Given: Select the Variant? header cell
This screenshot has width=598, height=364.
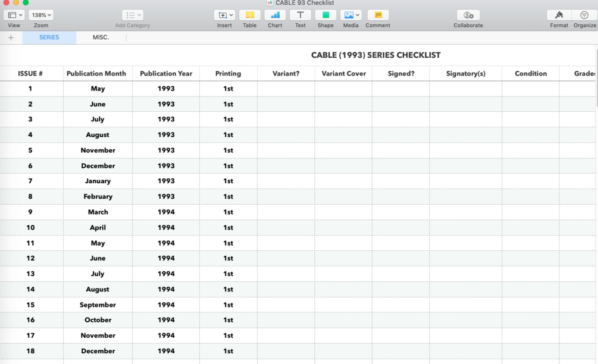Looking at the screenshot, I should (x=286, y=74).
